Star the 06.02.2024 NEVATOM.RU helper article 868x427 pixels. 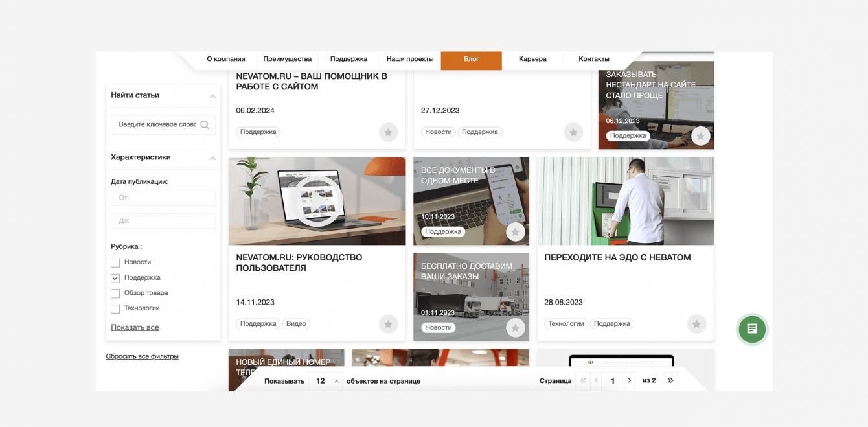click(388, 132)
